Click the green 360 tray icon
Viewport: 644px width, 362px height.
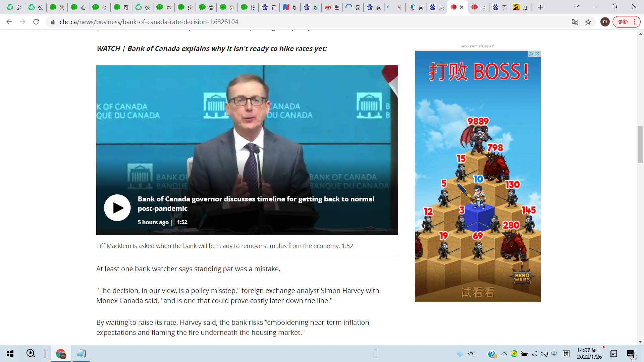(x=514, y=354)
